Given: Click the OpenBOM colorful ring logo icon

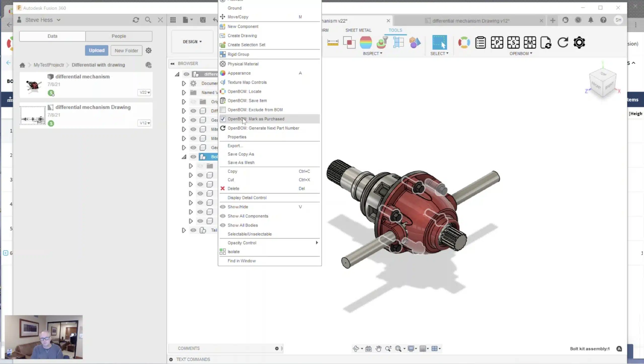Looking at the screenshot, I should tap(464, 43).
